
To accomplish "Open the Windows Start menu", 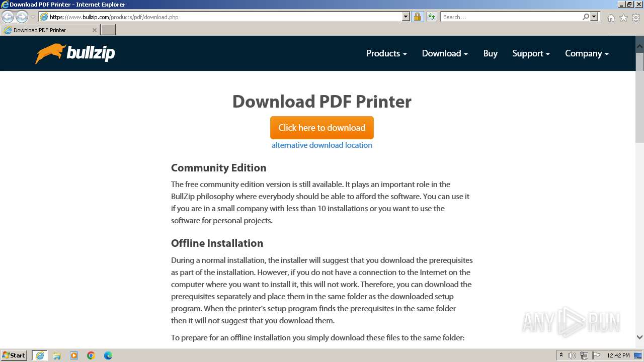I will [14, 355].
